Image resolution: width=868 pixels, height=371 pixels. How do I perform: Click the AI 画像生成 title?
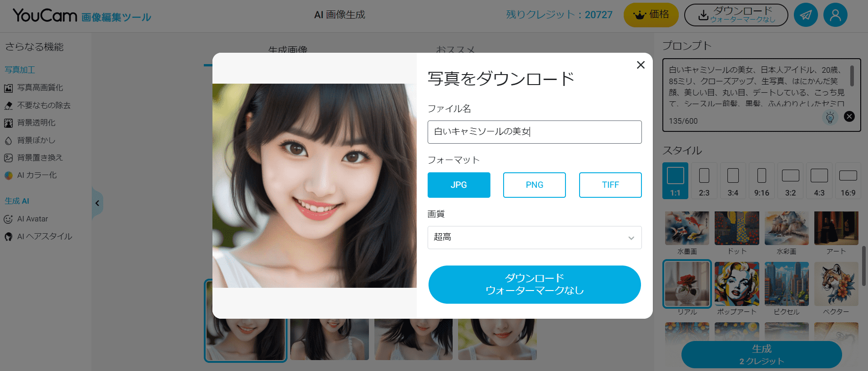point(340,15)
